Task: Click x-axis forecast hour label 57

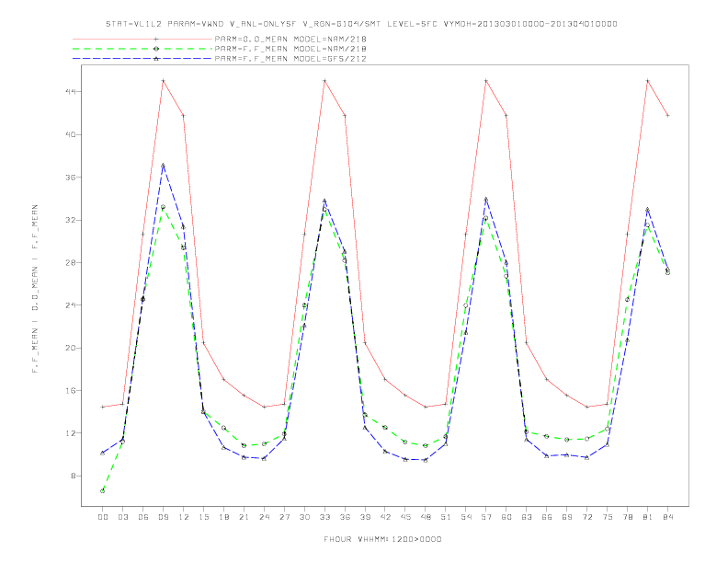Action: tap(486, 517)
